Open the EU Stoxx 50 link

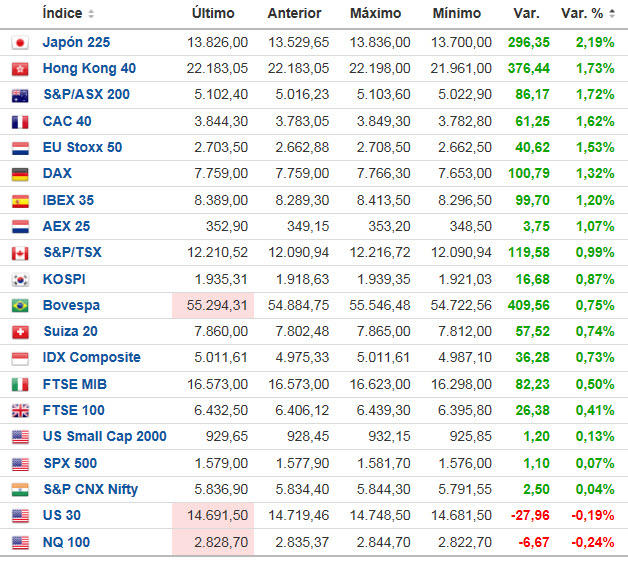[82, 147]
